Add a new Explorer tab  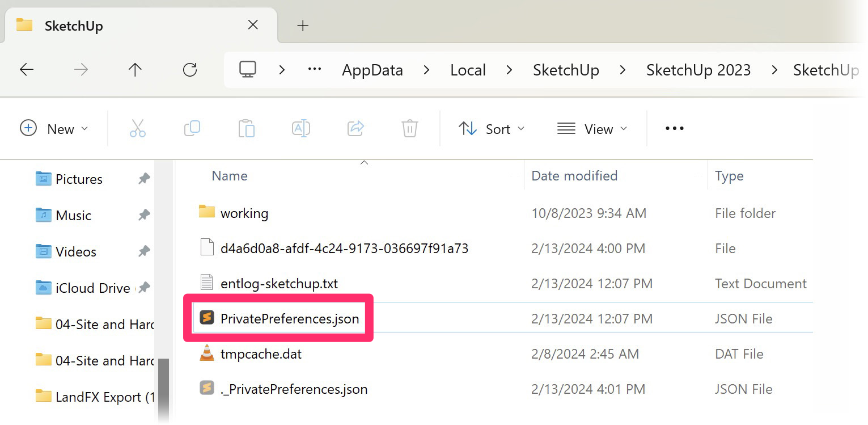[303, 26]
